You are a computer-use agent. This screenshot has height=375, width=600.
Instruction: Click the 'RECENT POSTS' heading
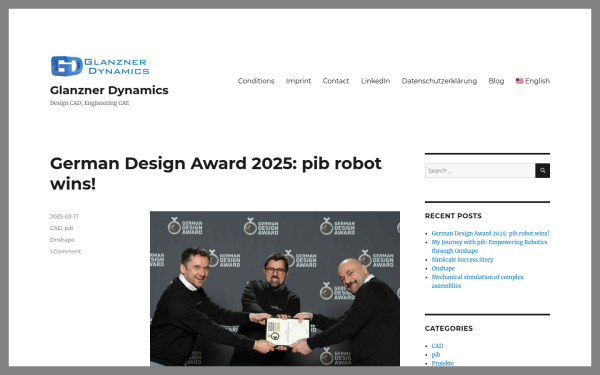tap(453, 216)
